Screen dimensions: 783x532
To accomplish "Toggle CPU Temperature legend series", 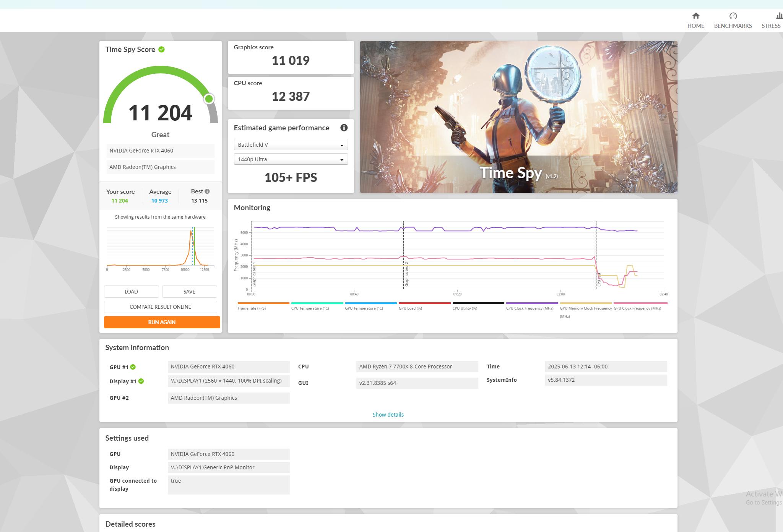I will click(x=310, y=308).
